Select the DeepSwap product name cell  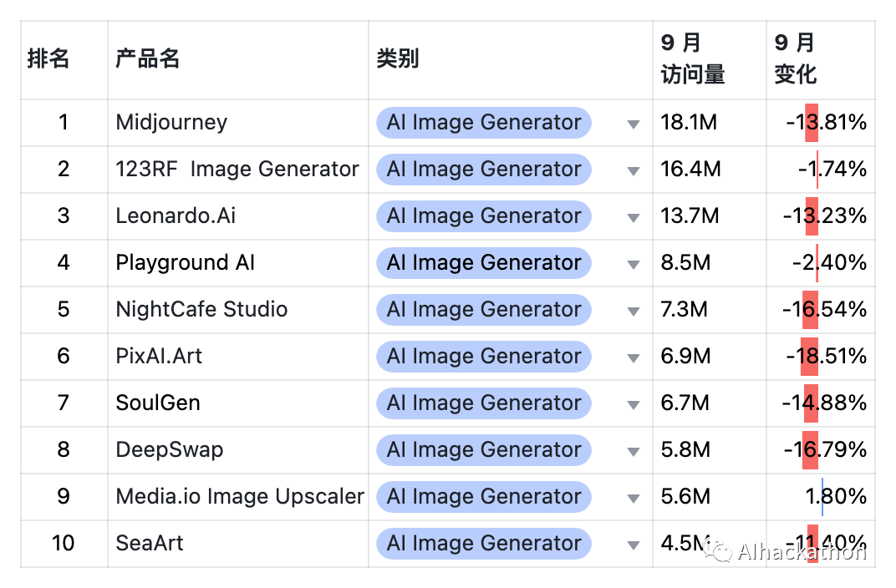237,450
